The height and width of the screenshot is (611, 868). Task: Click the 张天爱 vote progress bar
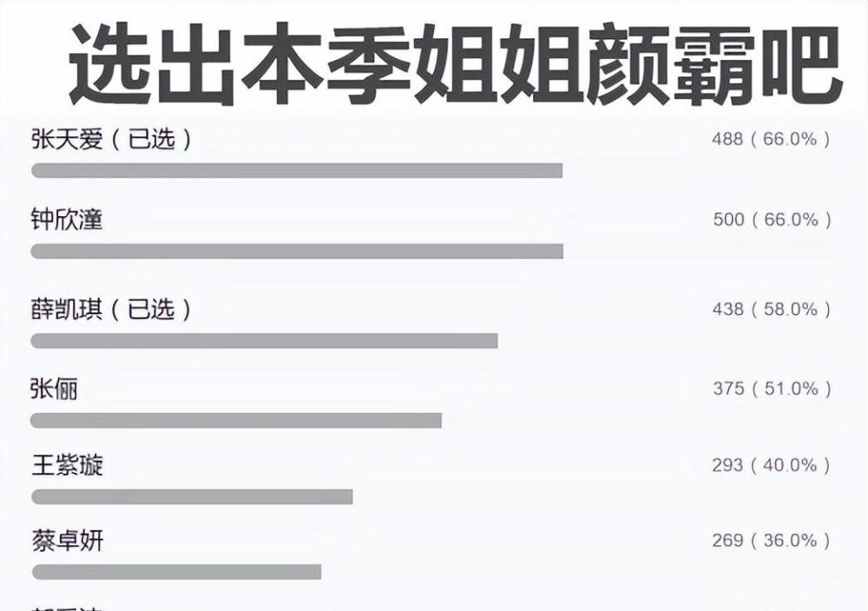[x=297, y=170]
